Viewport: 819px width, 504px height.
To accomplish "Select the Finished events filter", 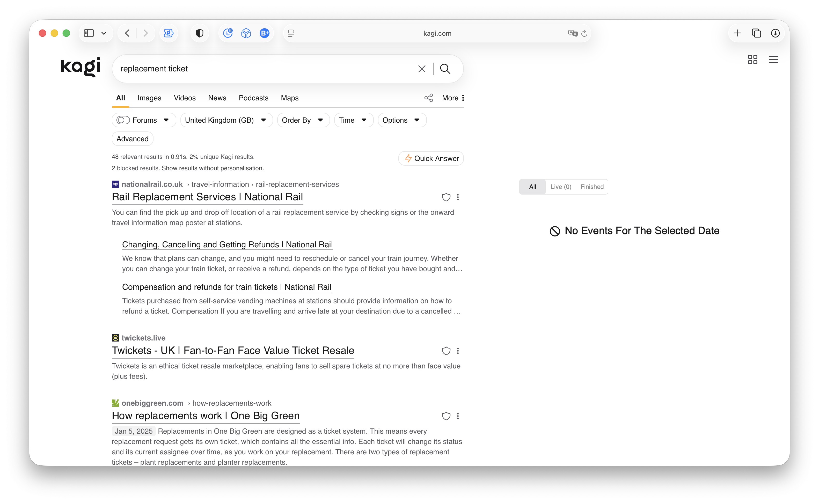I will pos(591,187).
